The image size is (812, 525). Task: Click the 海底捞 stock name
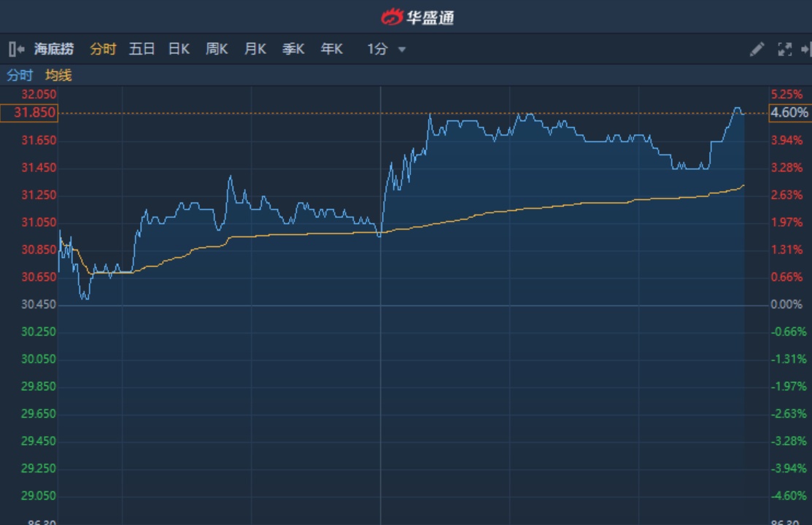54,49
